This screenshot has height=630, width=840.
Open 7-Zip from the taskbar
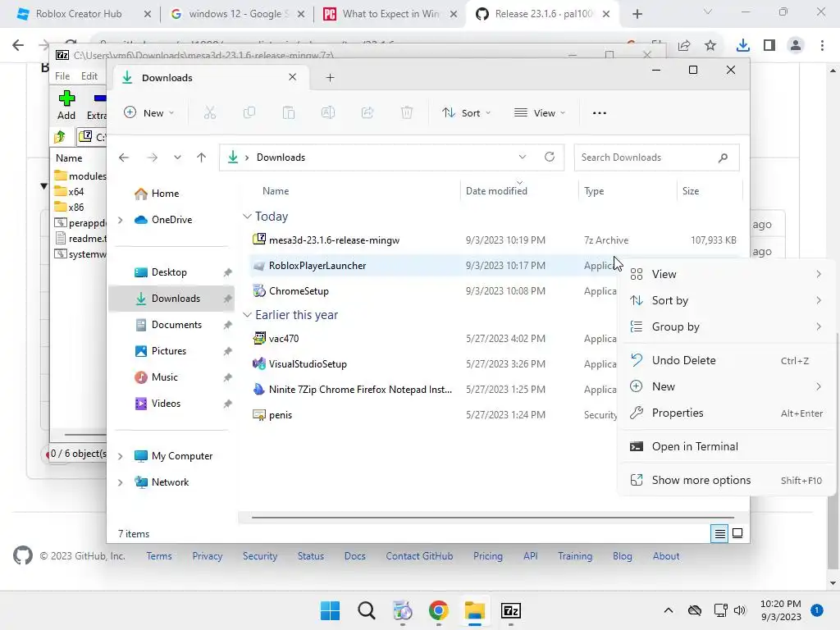(x=511, y=610)
